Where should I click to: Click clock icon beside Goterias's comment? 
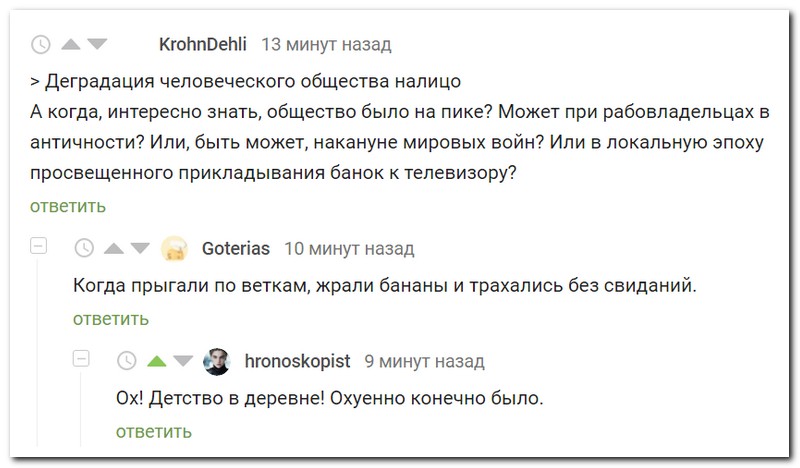85,248
